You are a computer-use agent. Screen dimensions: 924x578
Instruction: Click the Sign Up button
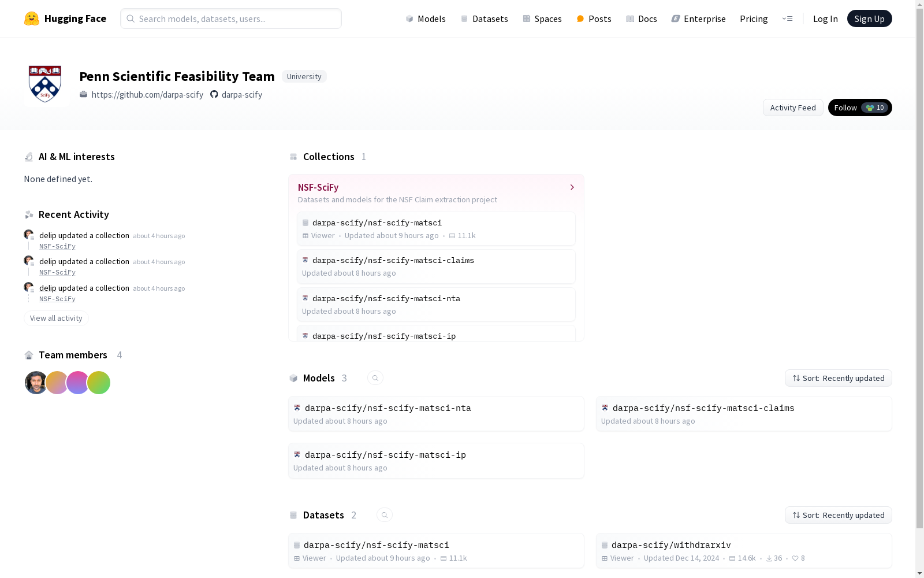(x=869, y=18)
